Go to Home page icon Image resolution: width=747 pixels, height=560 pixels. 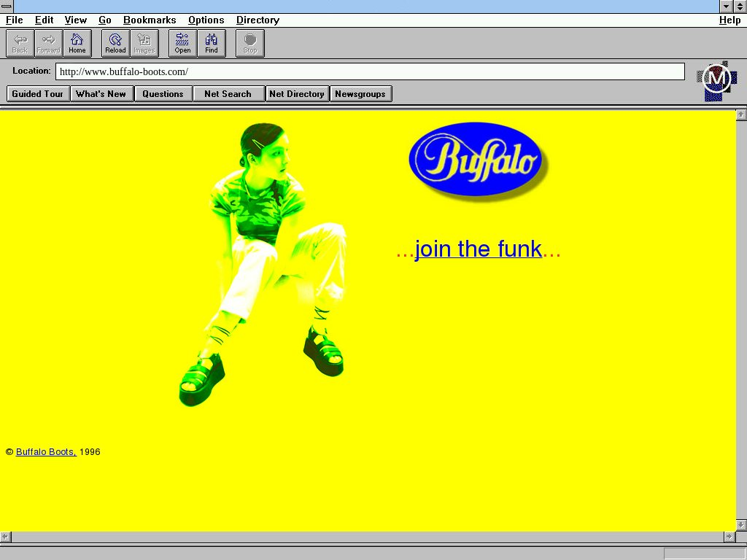tap(77, 43)
